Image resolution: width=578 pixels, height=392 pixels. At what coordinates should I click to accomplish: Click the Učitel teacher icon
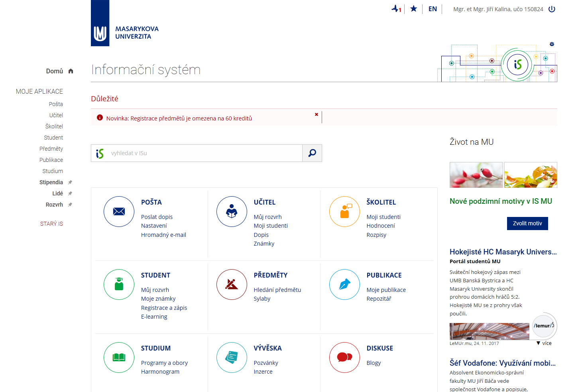click(x=232, y=211)
